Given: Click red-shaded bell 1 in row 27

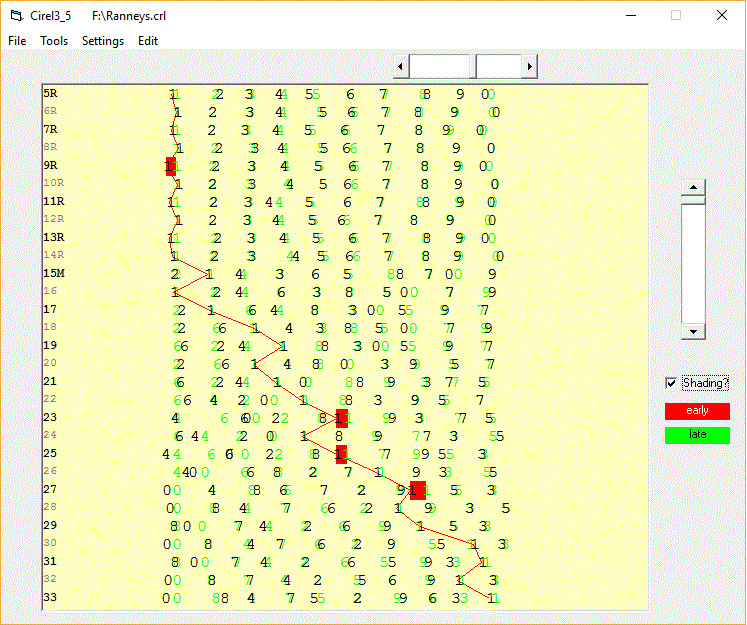Looking at the screenshot, I should [x=417, y=490].
